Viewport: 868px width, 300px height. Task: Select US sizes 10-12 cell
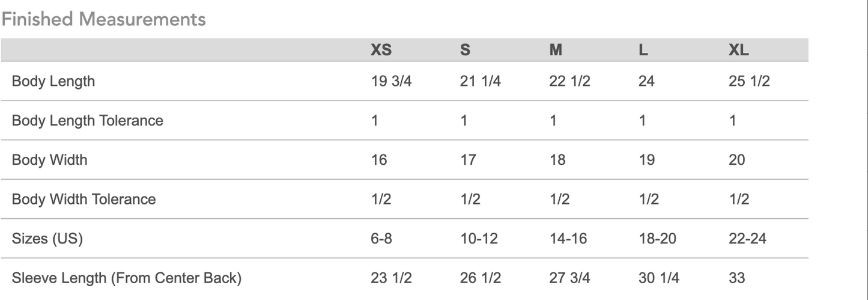click(479, 239)
